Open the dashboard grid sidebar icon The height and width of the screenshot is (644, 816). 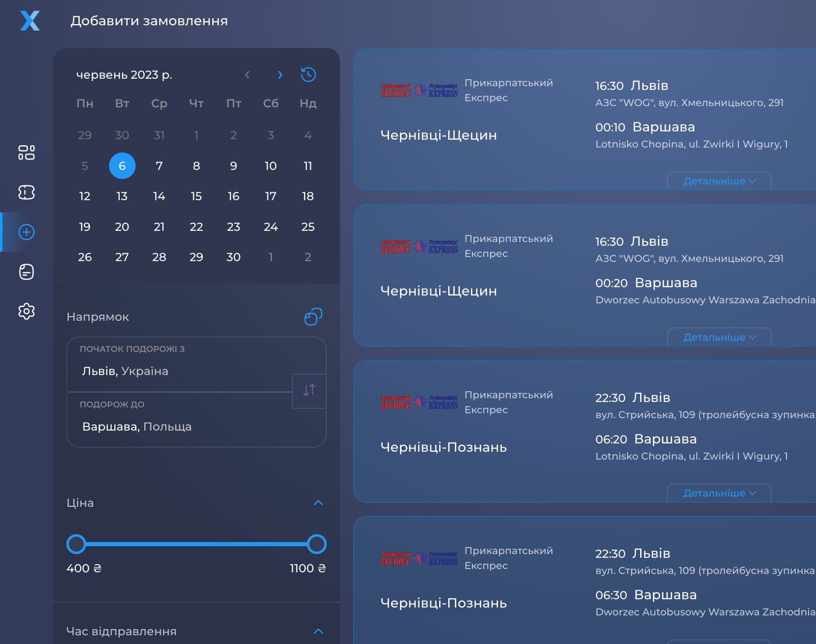[27, 153]
